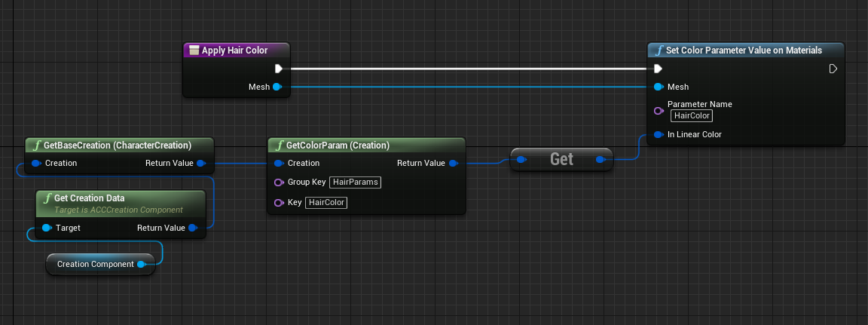This screenshot has width=868, height=325.
Task: Edit the HairColor Parameter Name field
Action: (x=692, y=116)
